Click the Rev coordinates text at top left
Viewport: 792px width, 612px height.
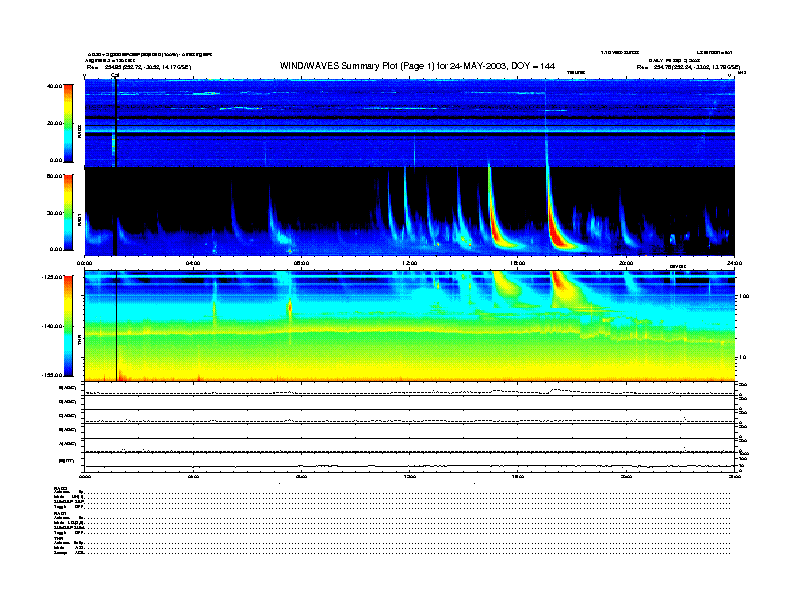click(139, 67)
